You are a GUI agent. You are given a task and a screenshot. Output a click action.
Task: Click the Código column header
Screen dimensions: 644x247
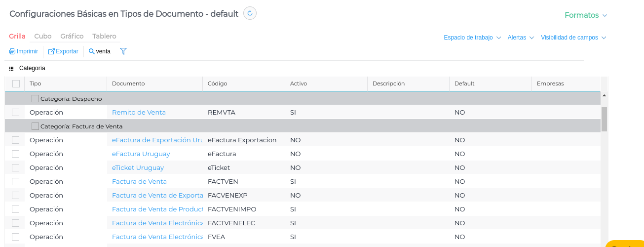click(x=218, y=84)
